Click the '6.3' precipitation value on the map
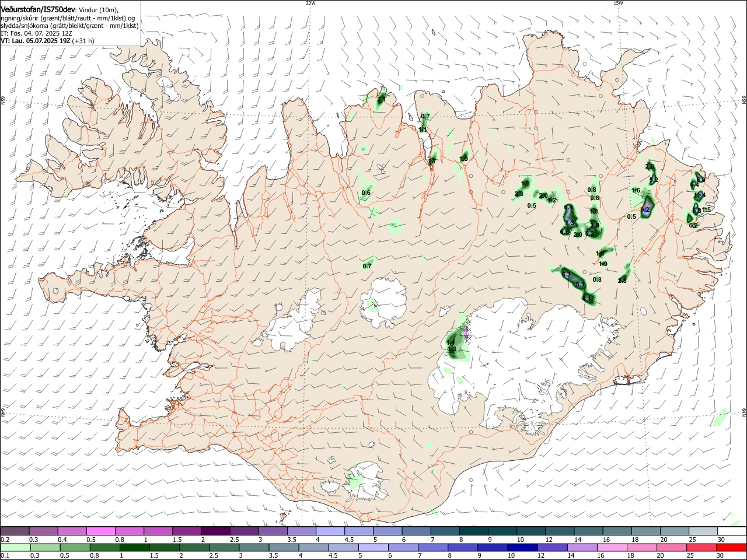The image size is (747, 560). coord(566,274)
